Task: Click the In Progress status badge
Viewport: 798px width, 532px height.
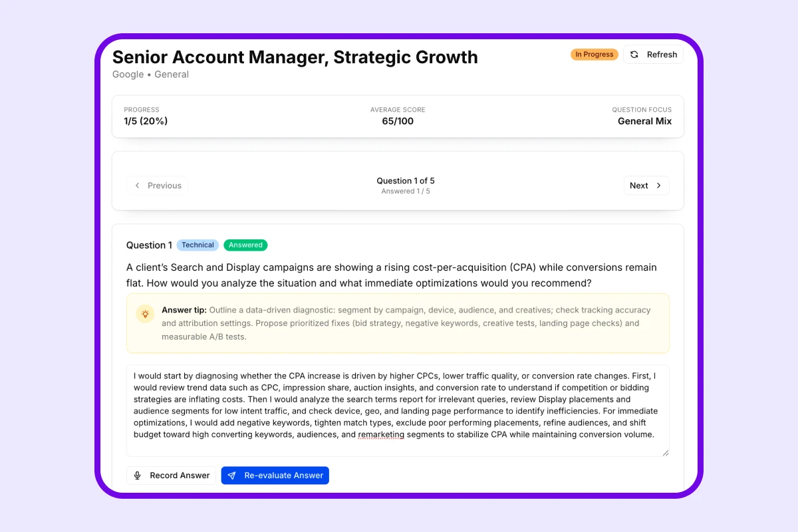Action: click(595, 55)
